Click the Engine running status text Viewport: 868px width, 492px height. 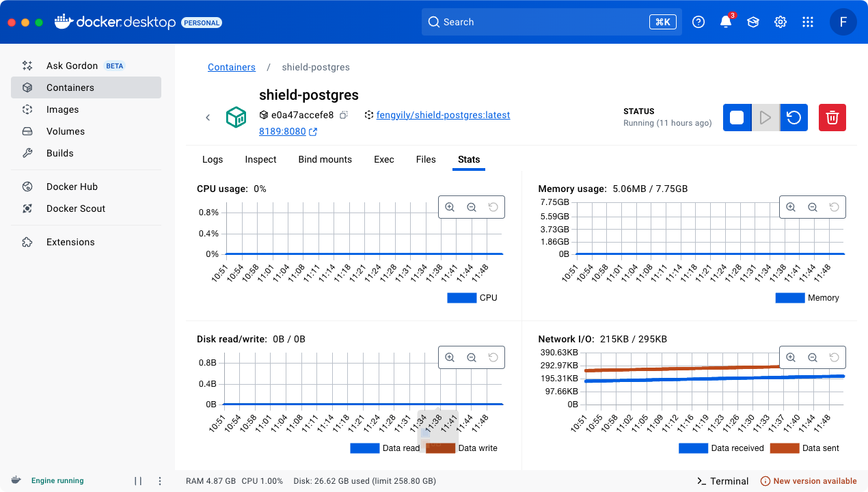tap(57, 481)
